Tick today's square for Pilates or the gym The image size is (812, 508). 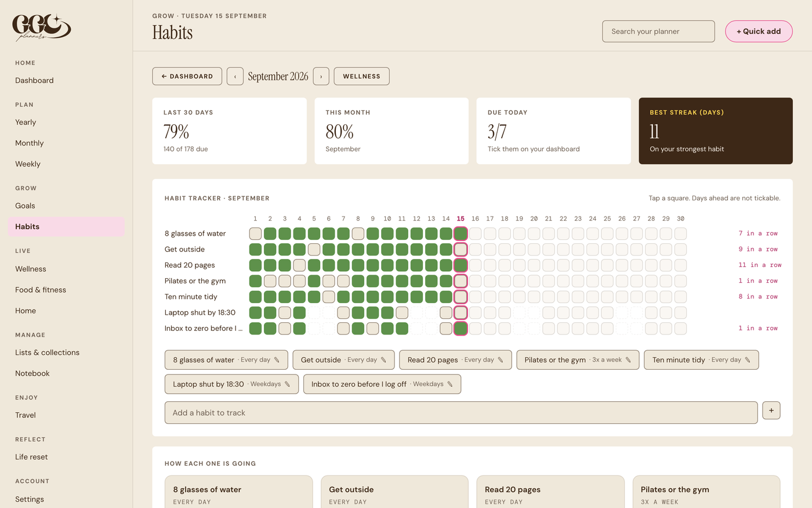click(461, 281)
